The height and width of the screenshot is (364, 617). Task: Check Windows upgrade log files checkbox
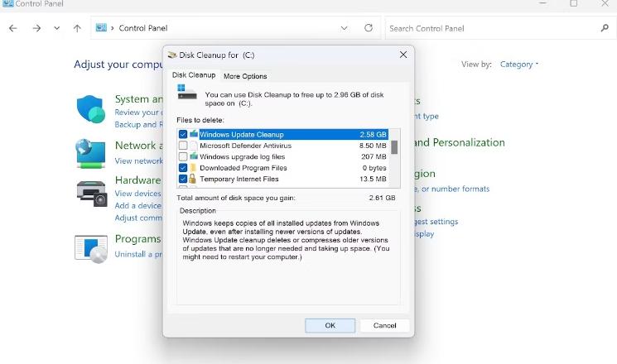183,156
